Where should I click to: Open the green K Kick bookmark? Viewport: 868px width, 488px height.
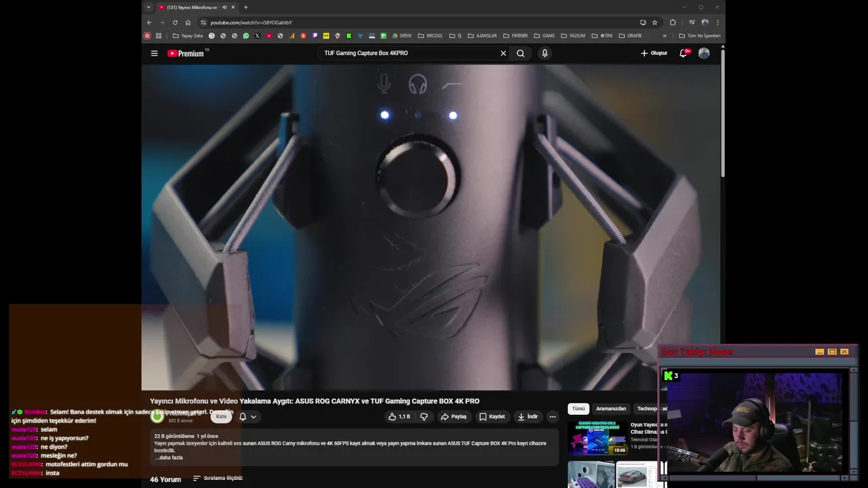point(349,36)
